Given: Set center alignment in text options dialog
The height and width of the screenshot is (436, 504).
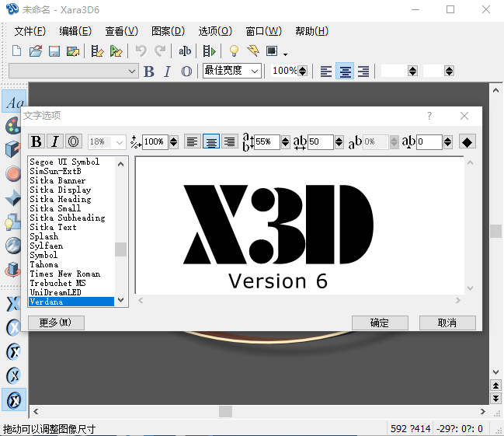Looking at the screenshot, I should [211, 141].
